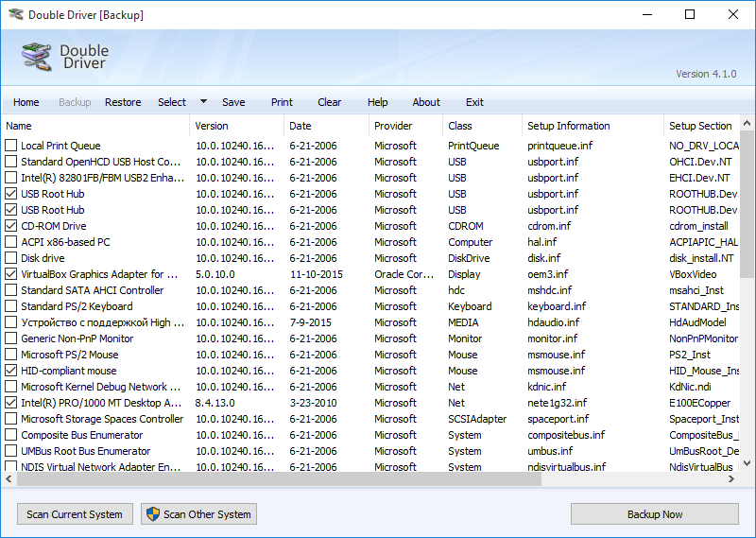756x538 pixels.
Task: Select the 'SCSIAdapter' class cell
Action: click(477, 418)
